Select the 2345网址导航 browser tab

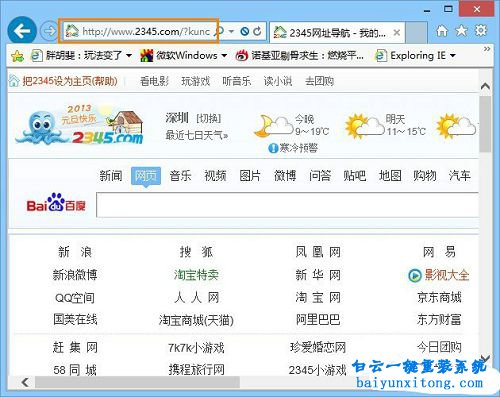337,32
